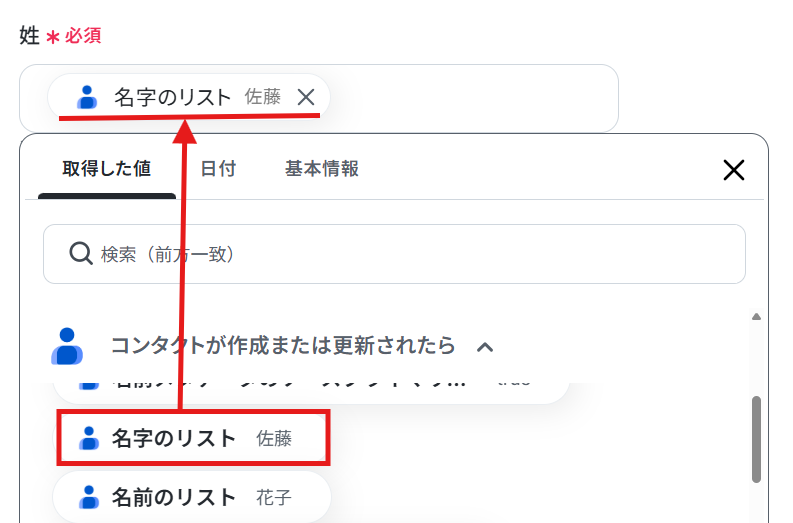This screenshot has height=523, width=793.
Task: Open the 日付 tab
Action: 218,169
